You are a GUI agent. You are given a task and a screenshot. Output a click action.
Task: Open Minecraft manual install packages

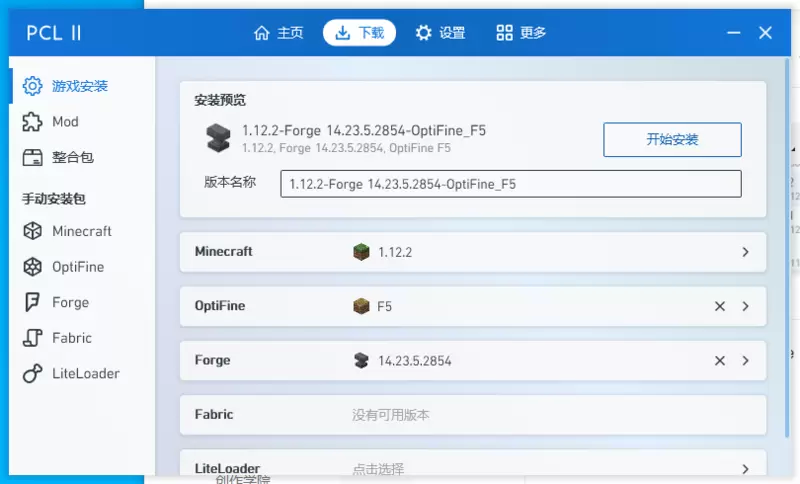(x=82, y=231)
